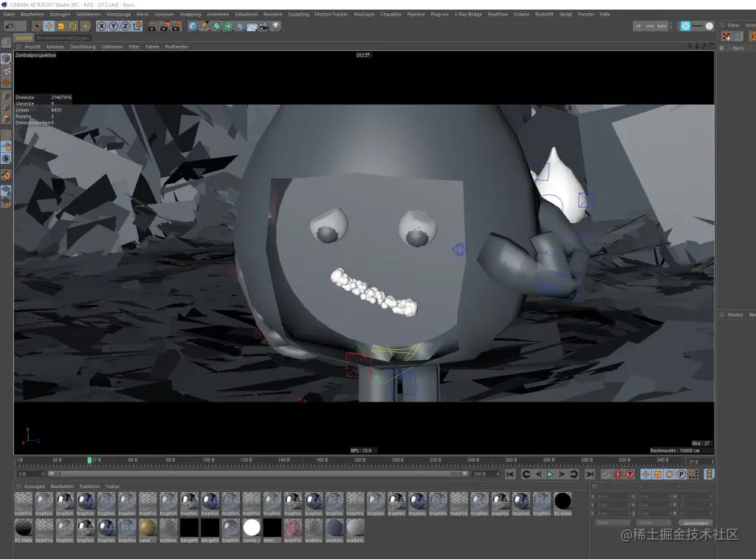Open the render settings
Screen dimensions: 756x559
point(176,25)
